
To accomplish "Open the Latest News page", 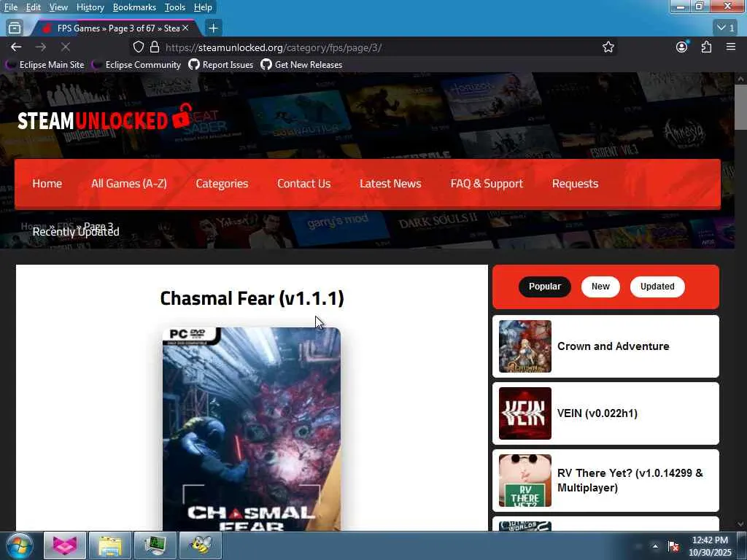I will [390, 184].
